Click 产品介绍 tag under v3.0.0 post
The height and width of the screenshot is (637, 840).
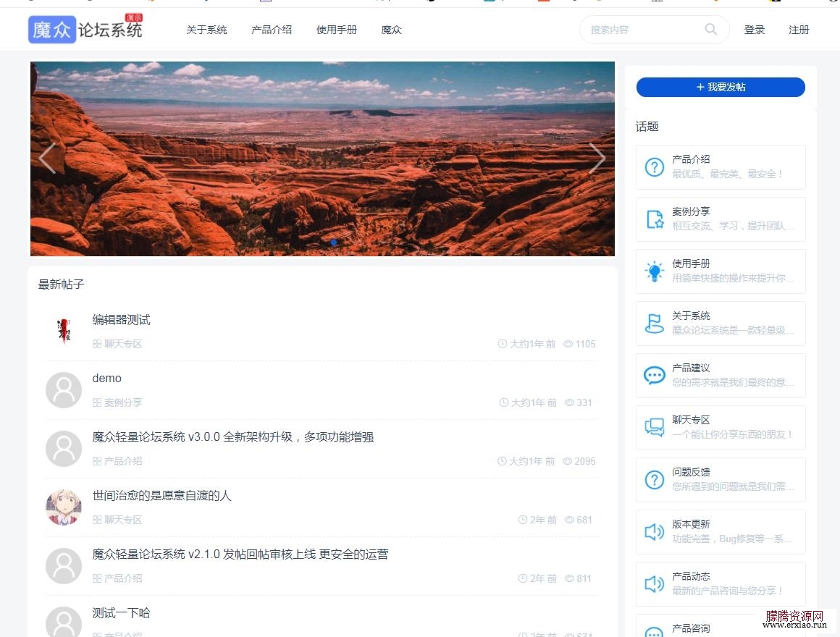(x=117, y=461)
